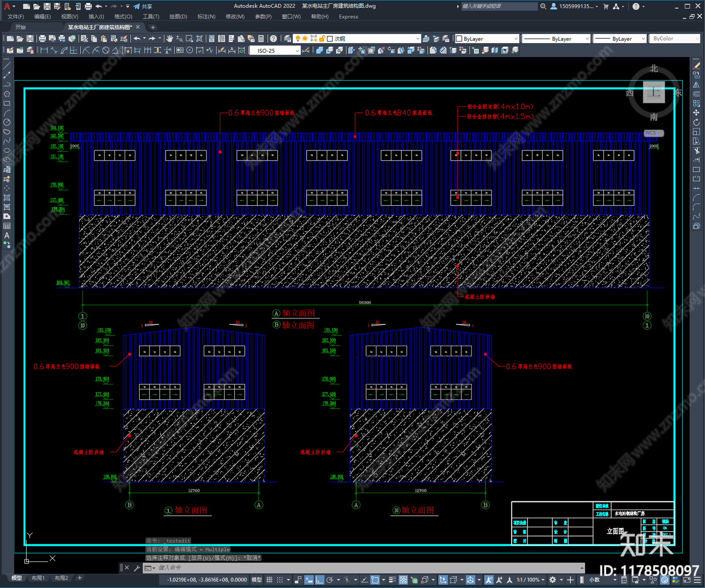Screen dimensions: 705x588
Task: Toggle the drawing grid display in status bar
Action: point(269,580)
